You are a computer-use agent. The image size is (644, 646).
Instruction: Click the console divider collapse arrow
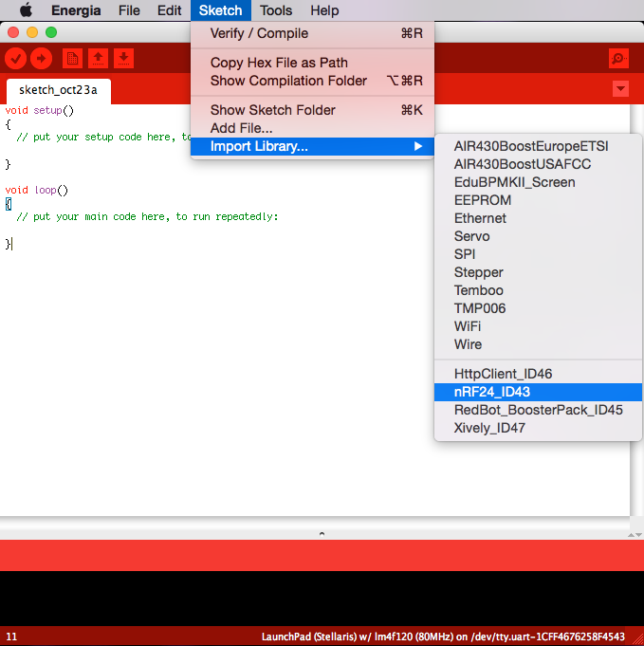(322, 533)
